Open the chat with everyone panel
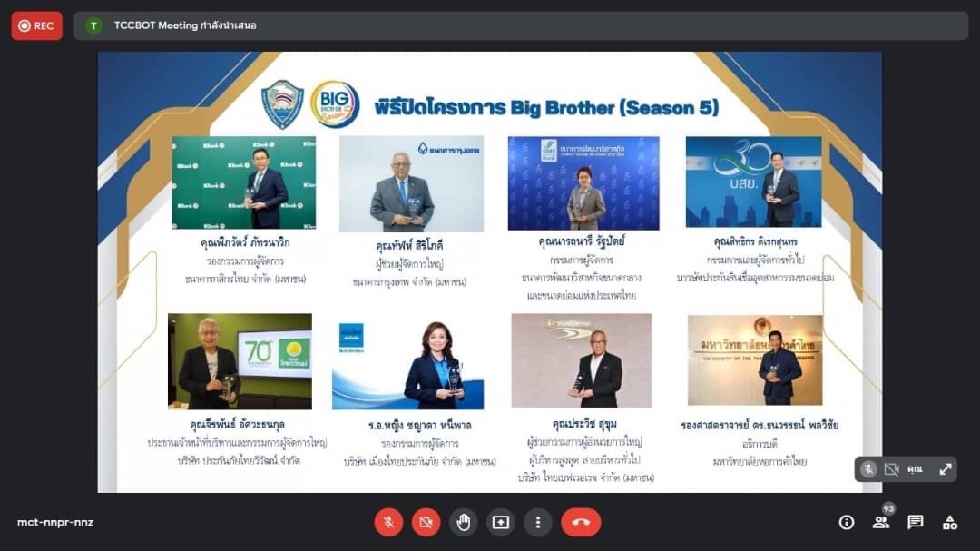The height and width of the screenshot is (551, 980). [916, 522]
